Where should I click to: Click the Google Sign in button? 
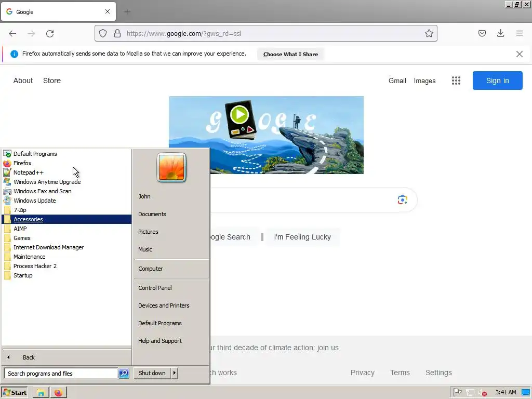[x=497, y=81]
